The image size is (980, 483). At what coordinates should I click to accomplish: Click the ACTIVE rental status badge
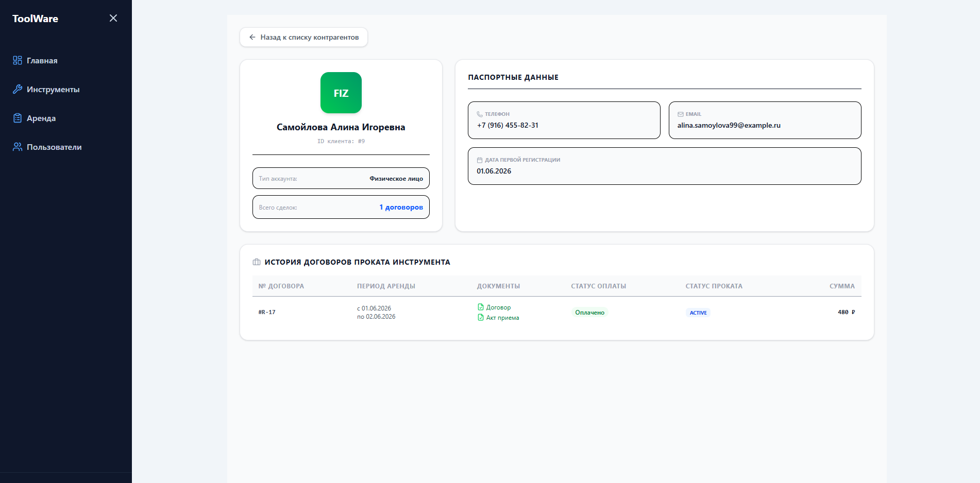click(698, 313)
